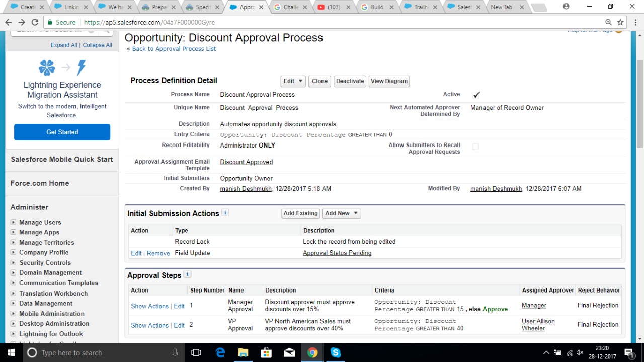Switch to Chrome on the taskbar
Screen dimensions: 644x362
click(312, 352)
